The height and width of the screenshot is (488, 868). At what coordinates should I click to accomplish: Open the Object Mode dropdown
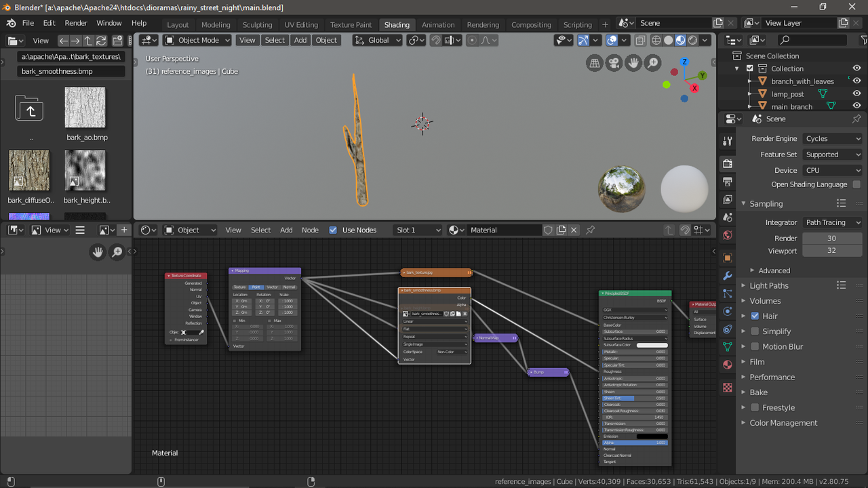tap(197, 40)
